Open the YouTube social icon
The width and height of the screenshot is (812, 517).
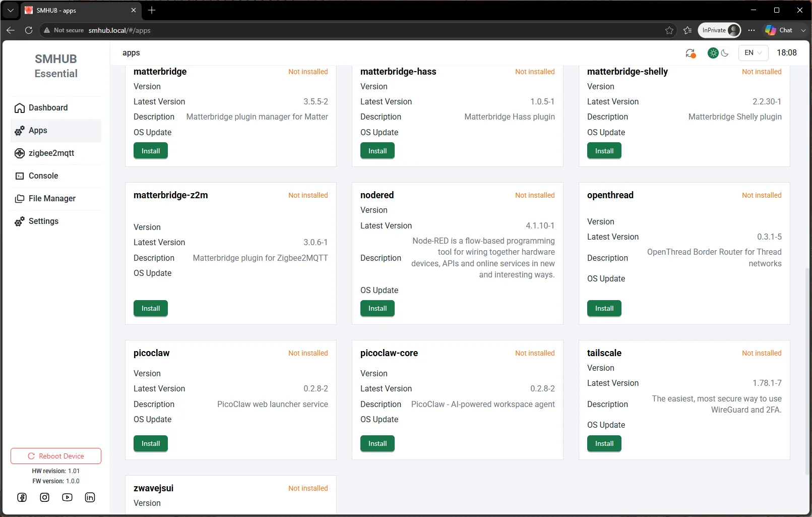[67, 497]
